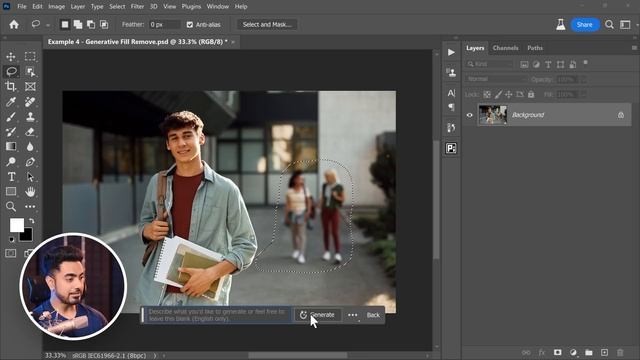Viewport: 640px width, 360px height.
Task: Create a new layer
Action: (x=604, y=352)
